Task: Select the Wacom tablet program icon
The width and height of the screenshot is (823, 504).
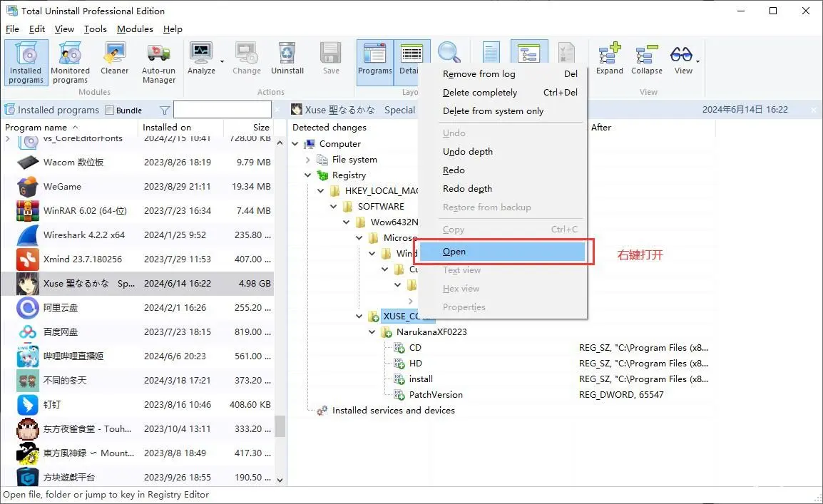Action: click(x=27, y=162)
